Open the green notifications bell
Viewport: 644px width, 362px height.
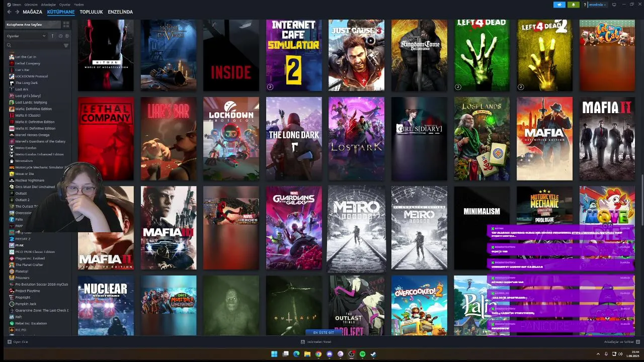click(573, 5)
